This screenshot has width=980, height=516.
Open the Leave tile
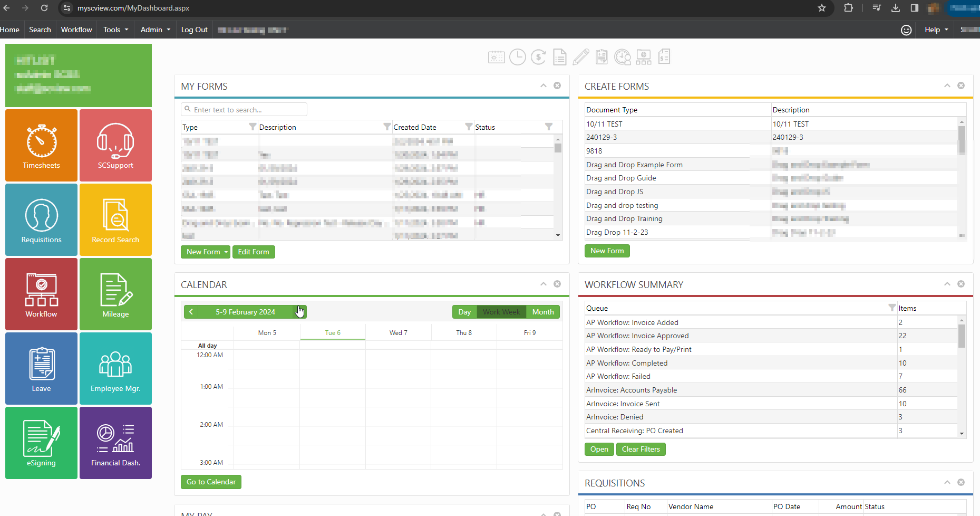41,368
